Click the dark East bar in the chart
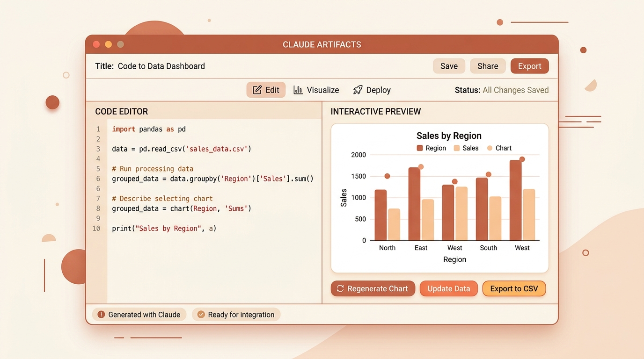 (x=414, y=204)
